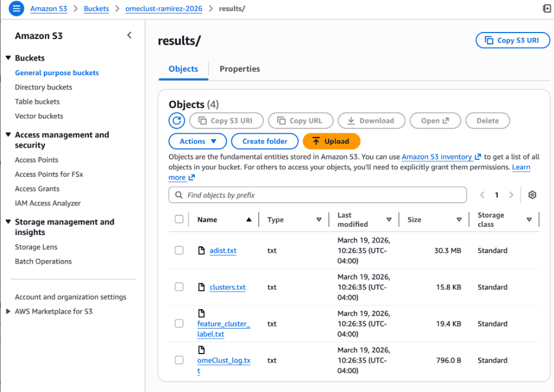This screenshot has height=392, width=554.
Task: Collapse Storage management and insights section
Action: [8, 221]
